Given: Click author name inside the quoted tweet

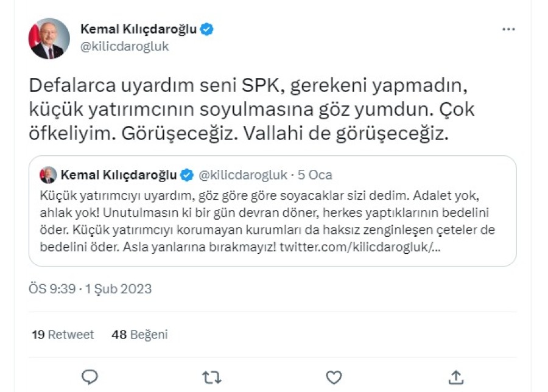Looking at the screenshot, I should [x=119, y=175].
